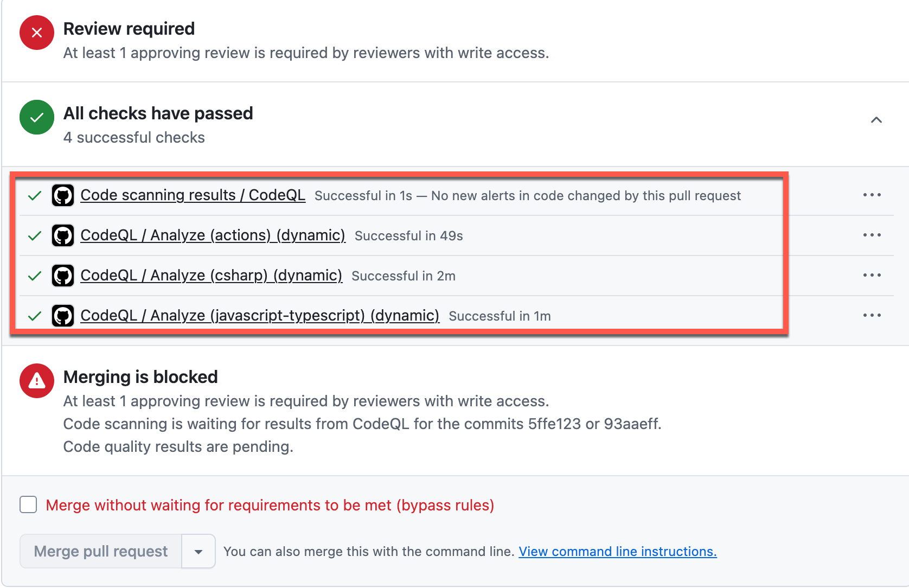Image resolution: width=909 pixels, height=588 pixels.
Task: Open merge method dropdown arrow
Action: coord(199,552)
